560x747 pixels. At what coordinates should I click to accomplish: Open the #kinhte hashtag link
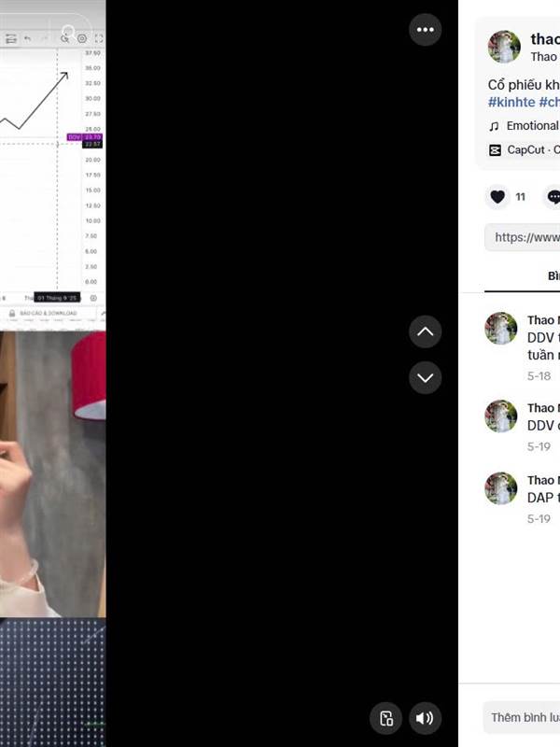click(511, 102)
